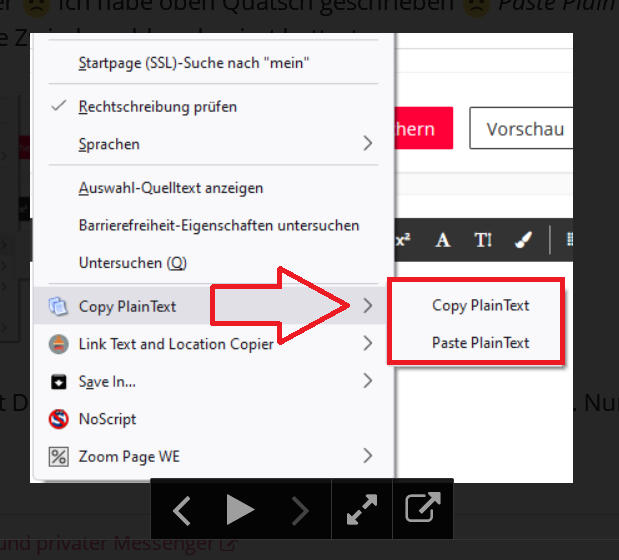Image resolution: width=619 pixels, height=560 pixels.
Task: Select the font style A icon
Action: [443, 240]
